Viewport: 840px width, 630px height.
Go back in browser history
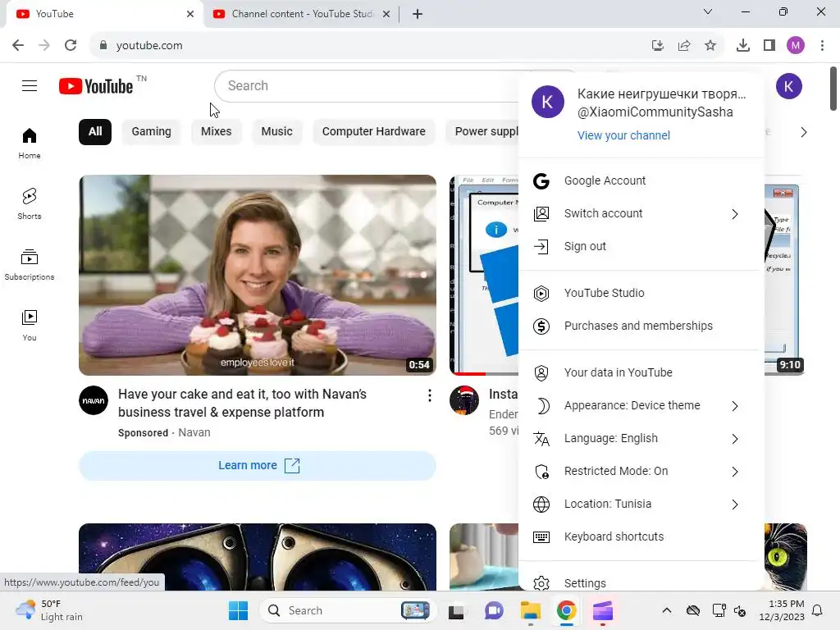point(18,45)
